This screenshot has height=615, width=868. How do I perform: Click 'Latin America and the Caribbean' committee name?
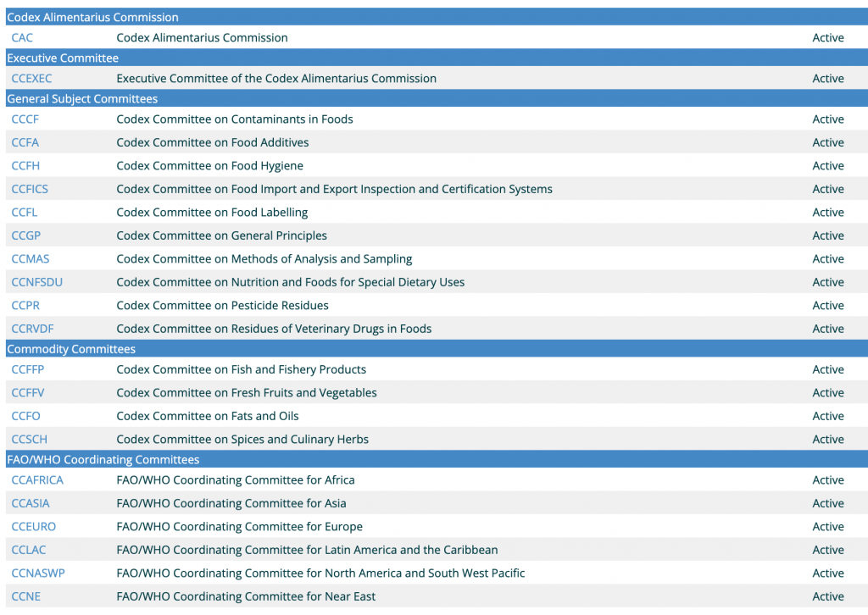click(x=411, y=549)
